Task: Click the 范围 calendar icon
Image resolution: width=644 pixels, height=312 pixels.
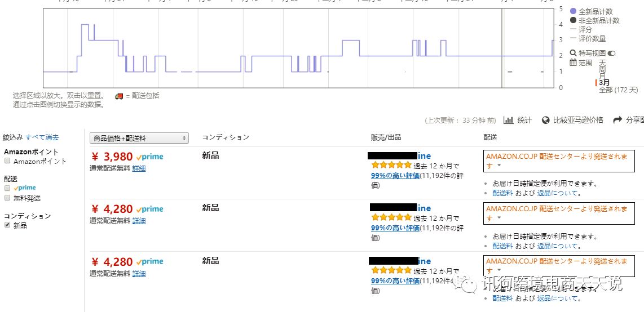Action: tap(574, 63)
